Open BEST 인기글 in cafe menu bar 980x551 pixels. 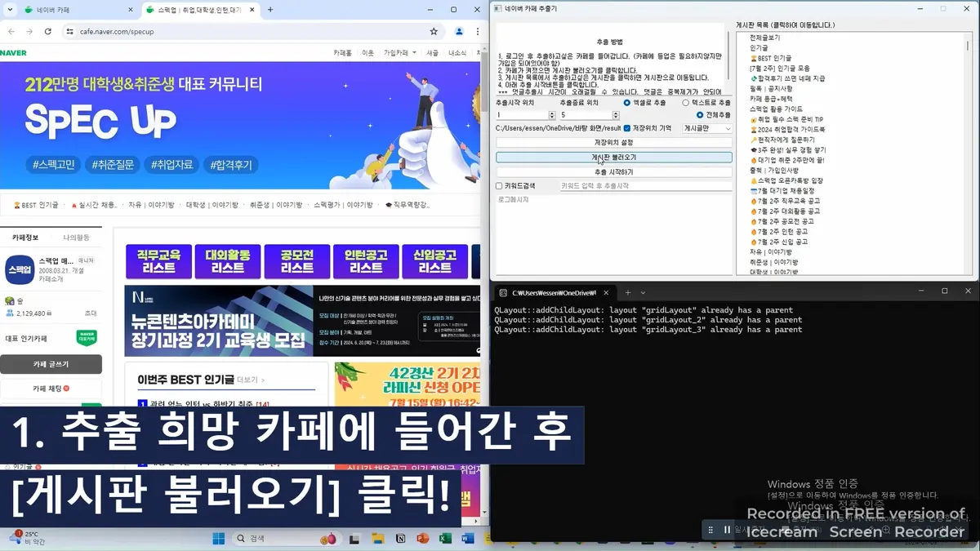tap(36, 205)
